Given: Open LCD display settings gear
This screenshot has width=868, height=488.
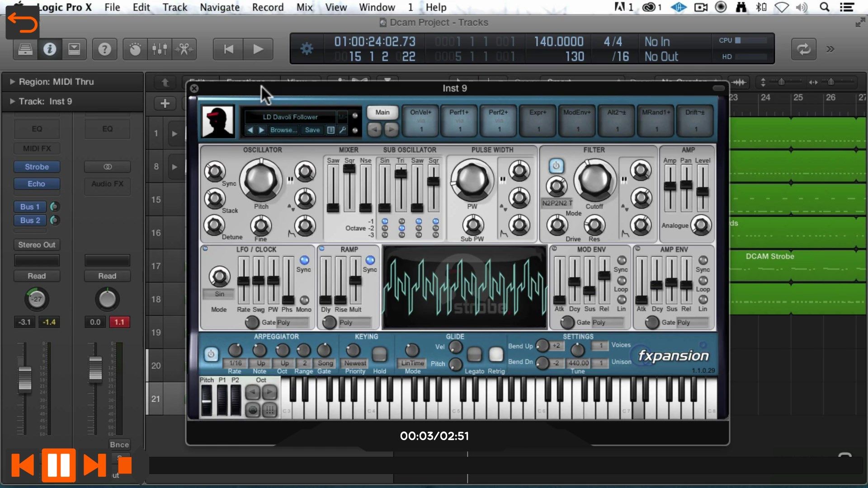Looking at the screenshot, I should point(307,49).
